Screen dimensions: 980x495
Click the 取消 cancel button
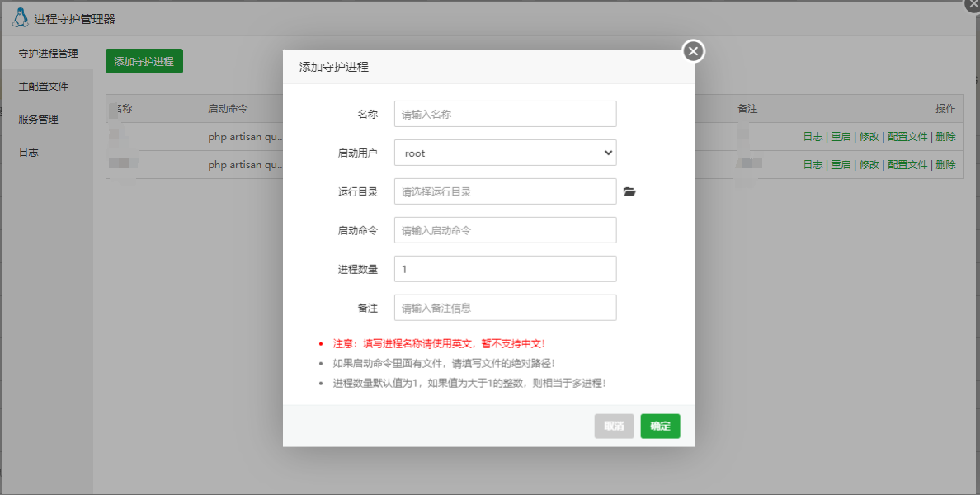pos(614,426)
